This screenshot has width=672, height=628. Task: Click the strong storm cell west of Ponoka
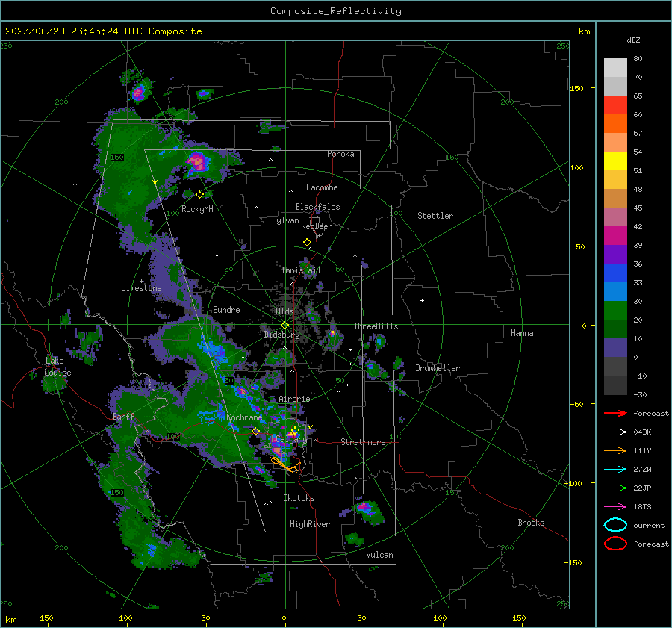[x=197, y=162]
